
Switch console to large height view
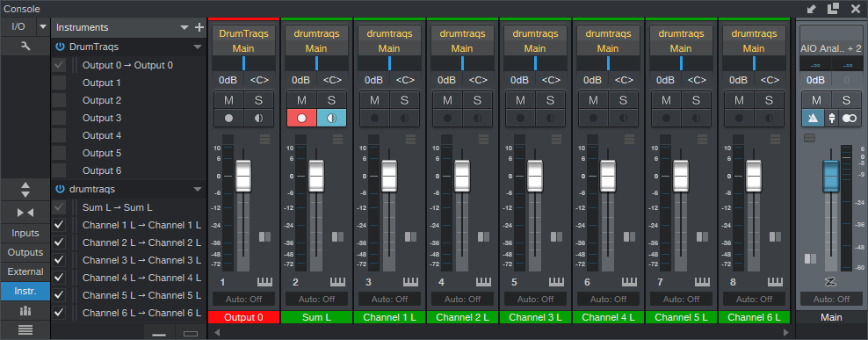191,333
